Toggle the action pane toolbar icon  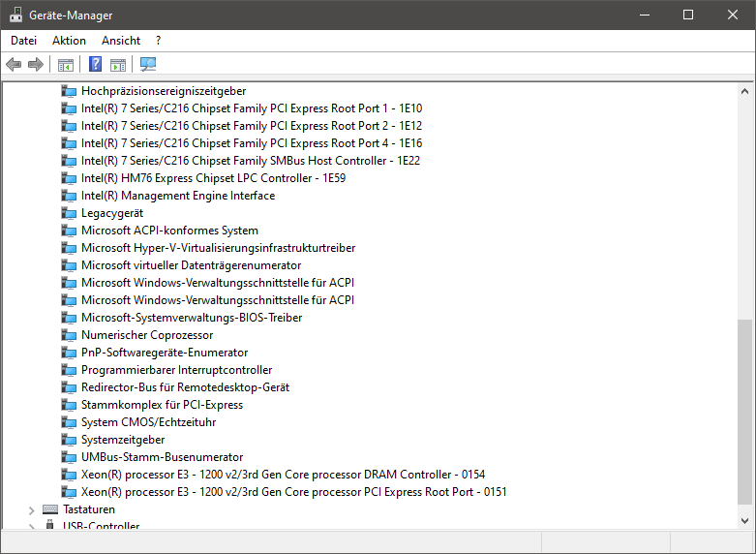tap(118, 64)
